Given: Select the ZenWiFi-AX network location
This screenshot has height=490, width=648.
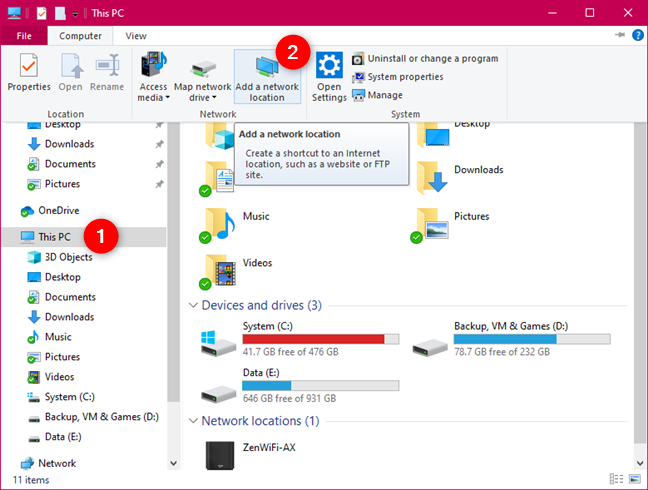Looking at the screenshot, I should (250, 454).
